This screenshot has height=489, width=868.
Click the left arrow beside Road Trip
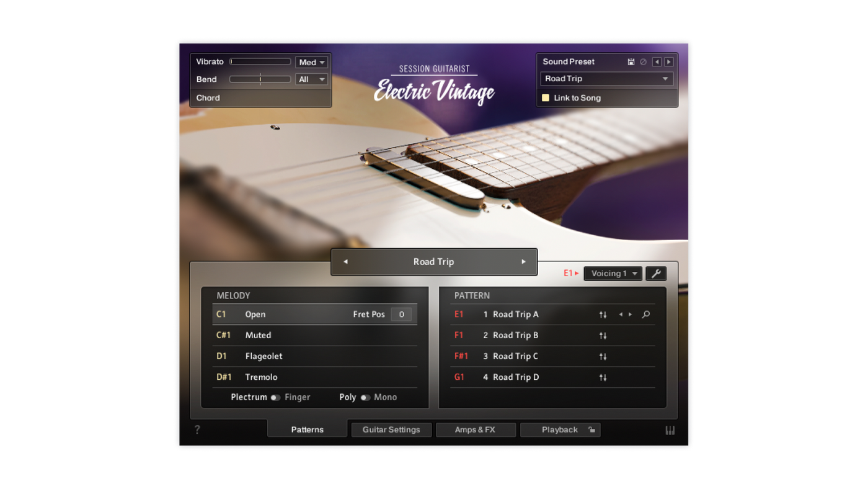345,262
